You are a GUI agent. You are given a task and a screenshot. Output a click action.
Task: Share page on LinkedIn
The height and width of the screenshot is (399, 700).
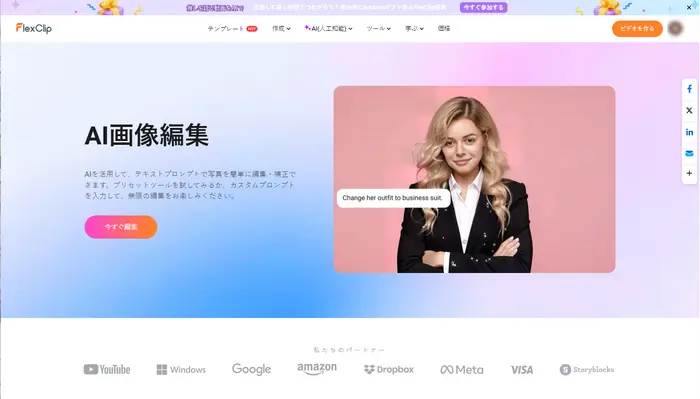(x=689, y=132)
